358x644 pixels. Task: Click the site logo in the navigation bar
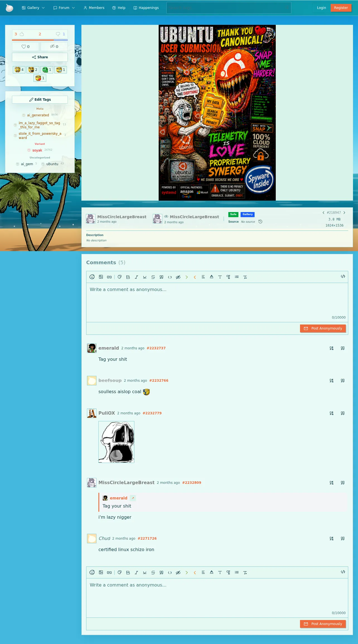pyautogui.click(x=9, y=8)
